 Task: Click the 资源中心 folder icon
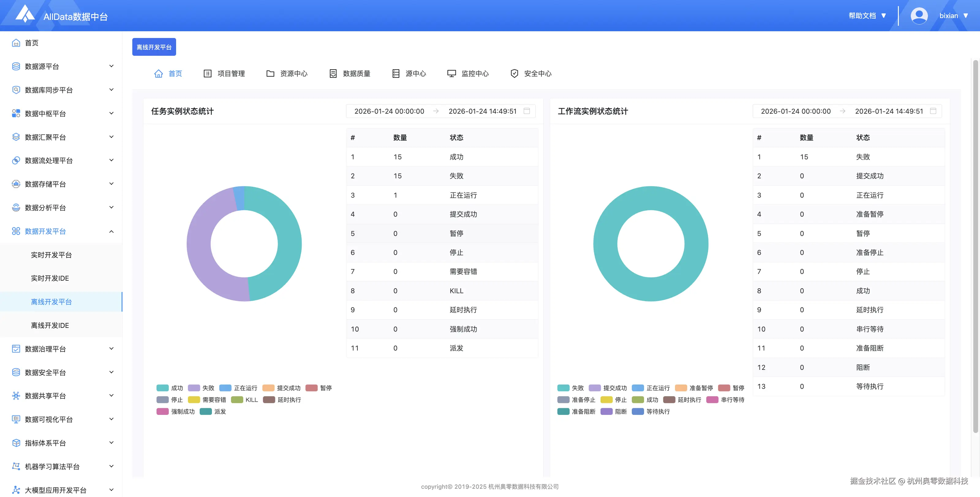(x=270, y=74)
